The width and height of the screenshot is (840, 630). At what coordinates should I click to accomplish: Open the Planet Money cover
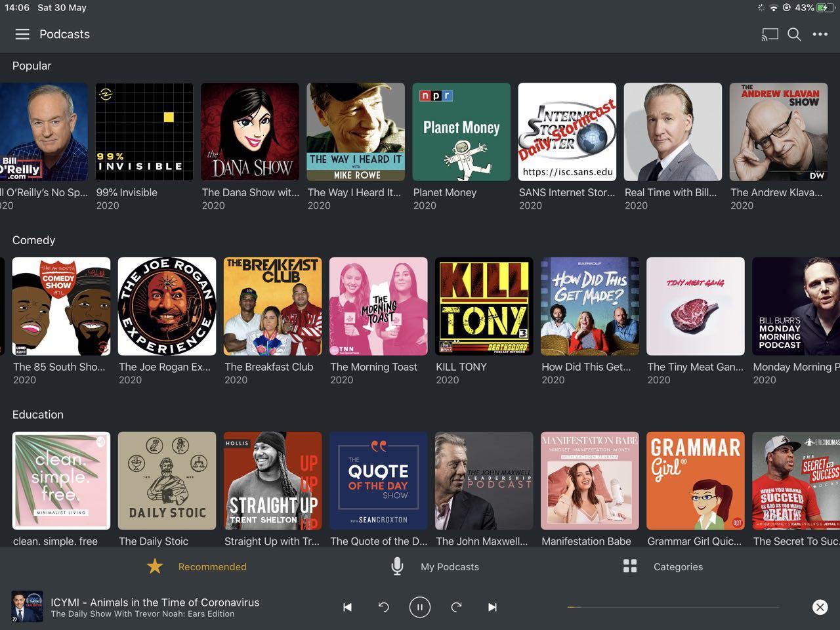(x=461, y=132)
